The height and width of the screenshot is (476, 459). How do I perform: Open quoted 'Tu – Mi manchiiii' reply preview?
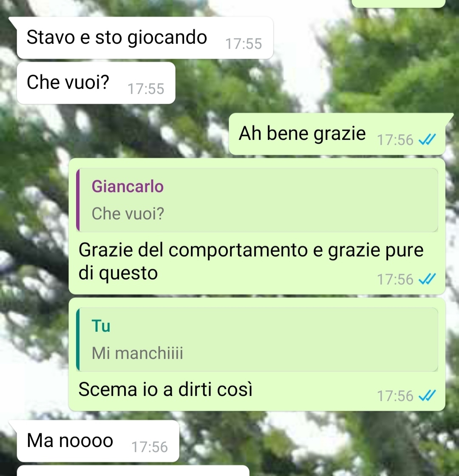pos(257,339)
